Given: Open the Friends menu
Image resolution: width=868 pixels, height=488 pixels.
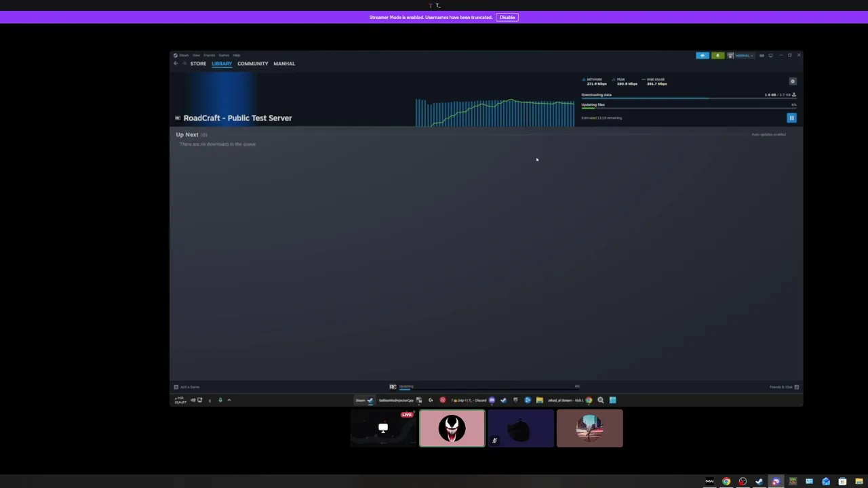Looking at the screenshot, I should point(209,55).
